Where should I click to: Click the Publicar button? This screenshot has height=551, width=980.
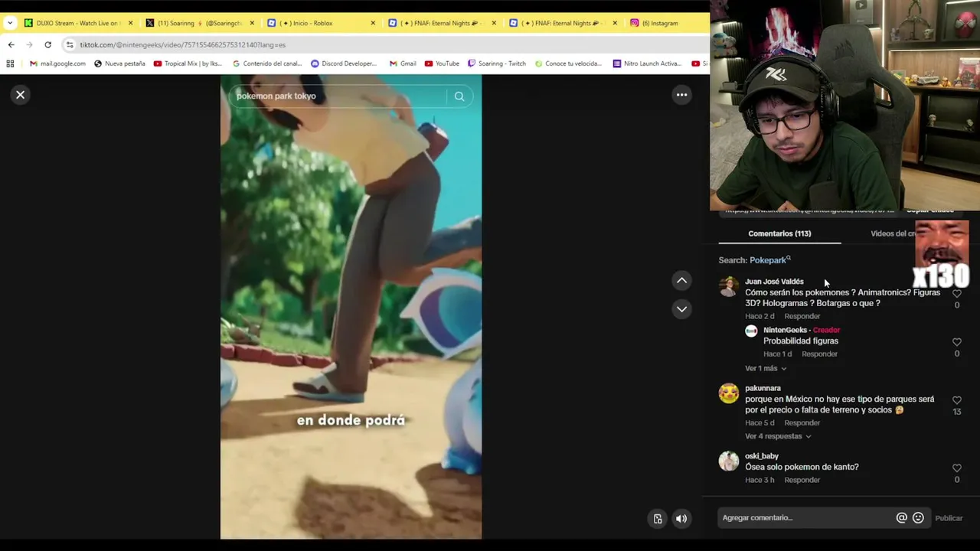(x=949, y=518)
